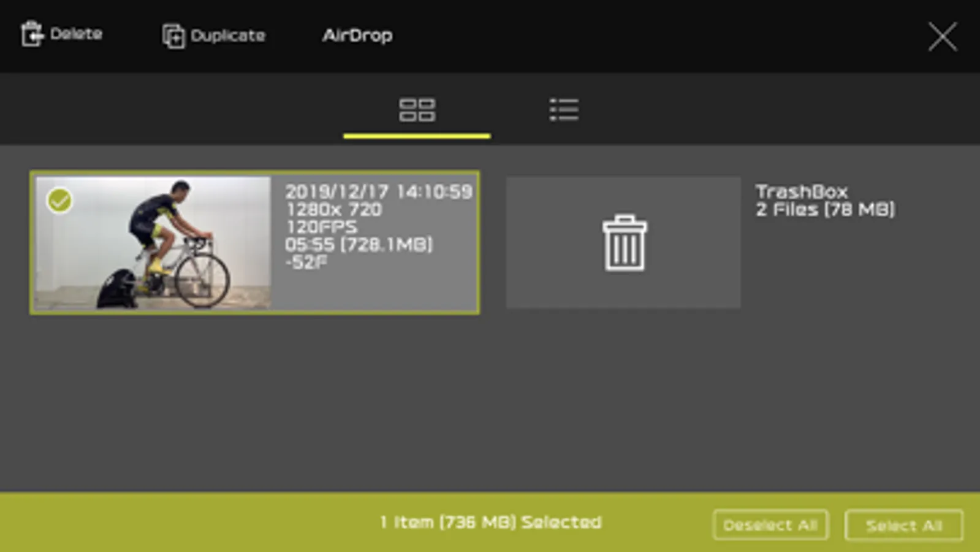
Task: Open the TrashBox bin icon
Action: 624,243
